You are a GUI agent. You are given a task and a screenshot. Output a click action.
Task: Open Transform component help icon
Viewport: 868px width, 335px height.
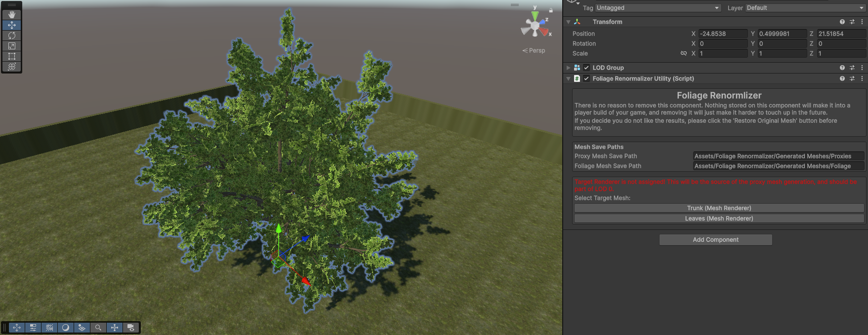tap(842, 22)
